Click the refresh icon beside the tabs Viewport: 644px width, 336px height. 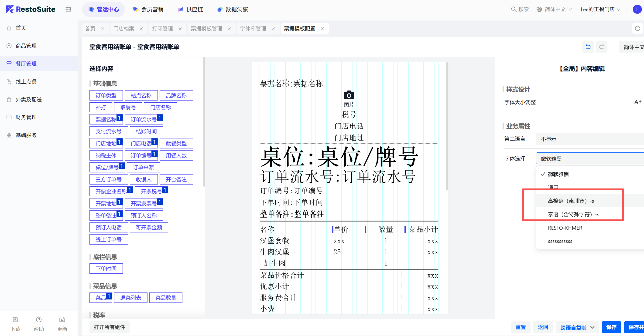(637, 28)
